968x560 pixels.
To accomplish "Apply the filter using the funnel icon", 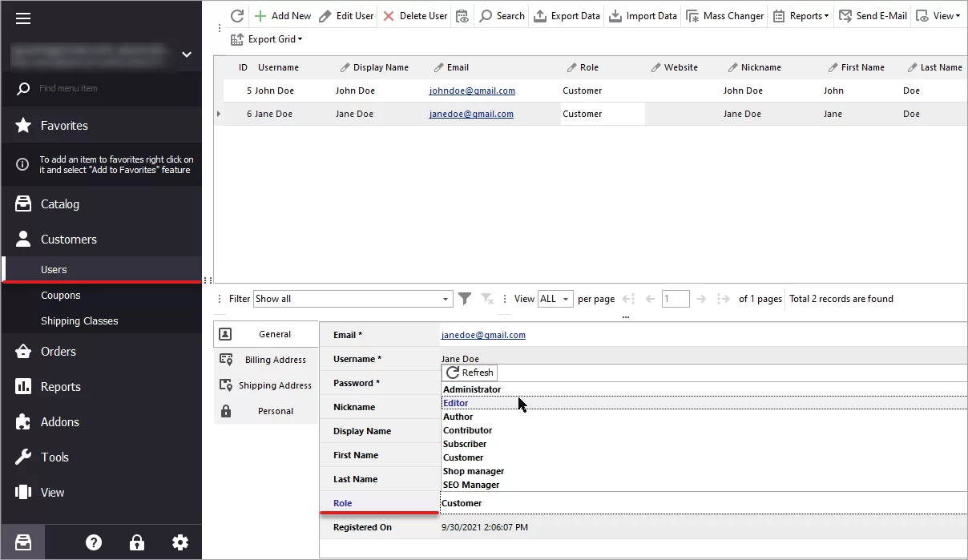I will tap(465, 298).
